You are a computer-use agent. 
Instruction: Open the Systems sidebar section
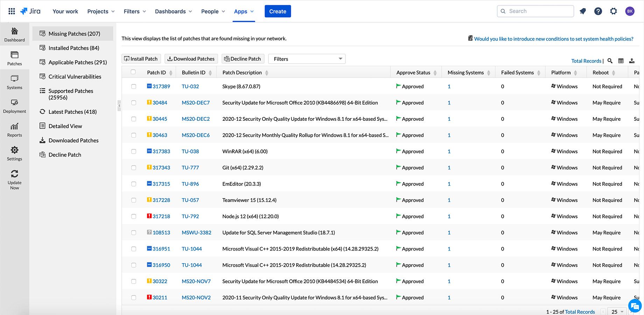pyautogui.click(x=14, y=82)
